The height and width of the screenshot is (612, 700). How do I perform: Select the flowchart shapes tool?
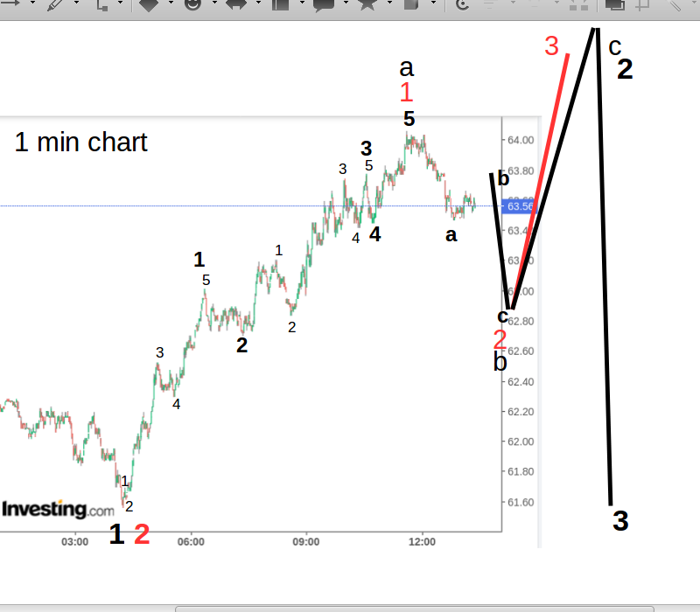(278, 7)
